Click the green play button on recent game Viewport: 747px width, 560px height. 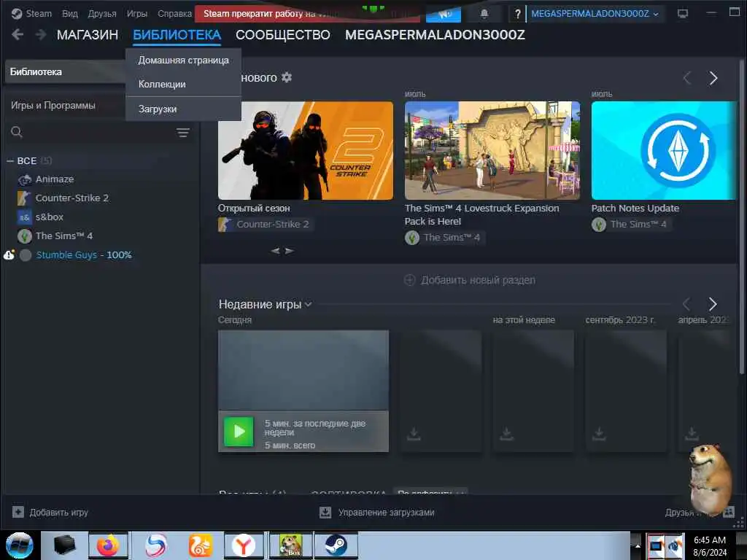pyautogui.click(x=239, y=432)
